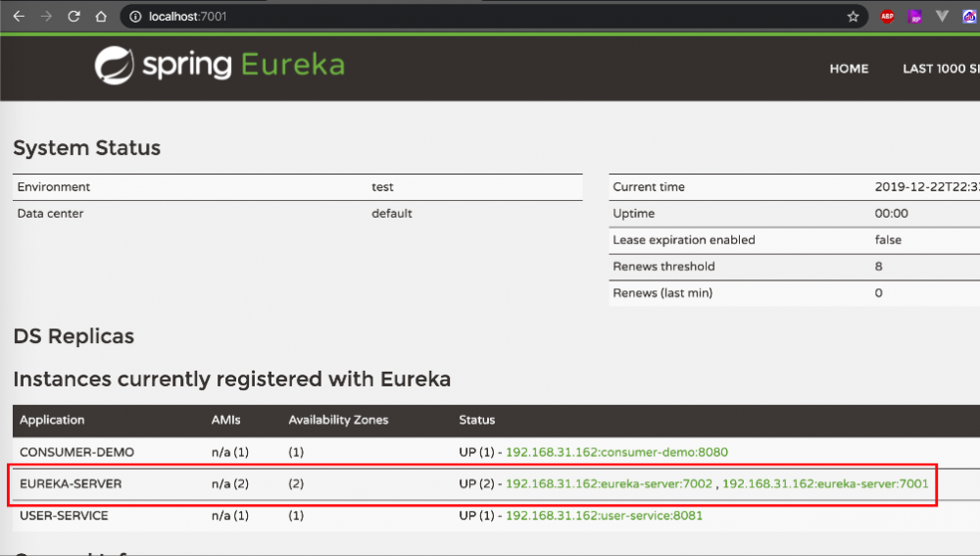
Task: Select the Data center label
Action: [50, 213]
